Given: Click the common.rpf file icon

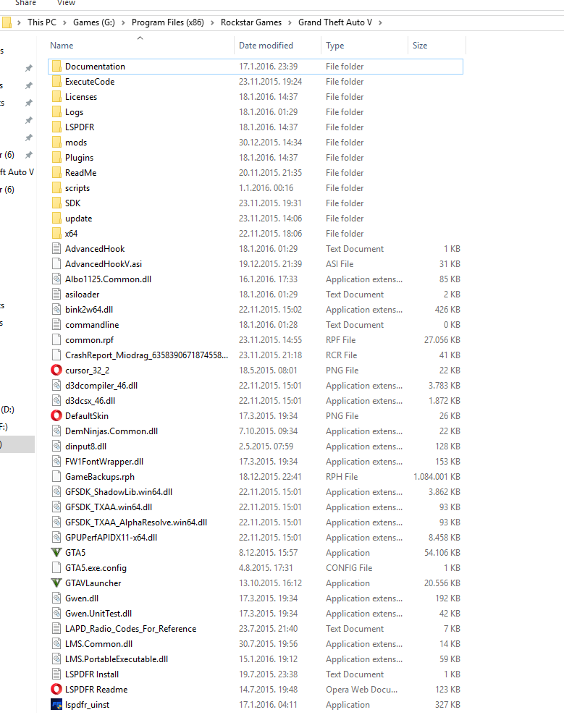Looking at the screenshot, I should point(56,340).
